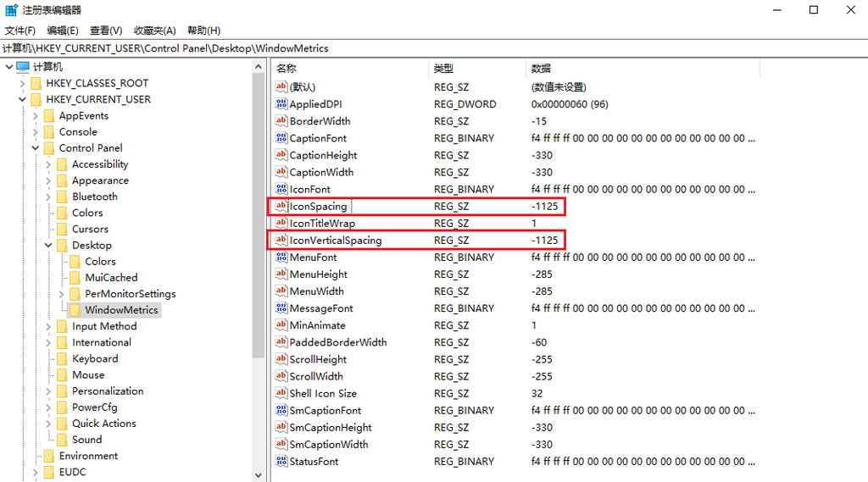868x482 pixels.
Task: Click the MenuFont binary value icon
Action: point(281,257)
